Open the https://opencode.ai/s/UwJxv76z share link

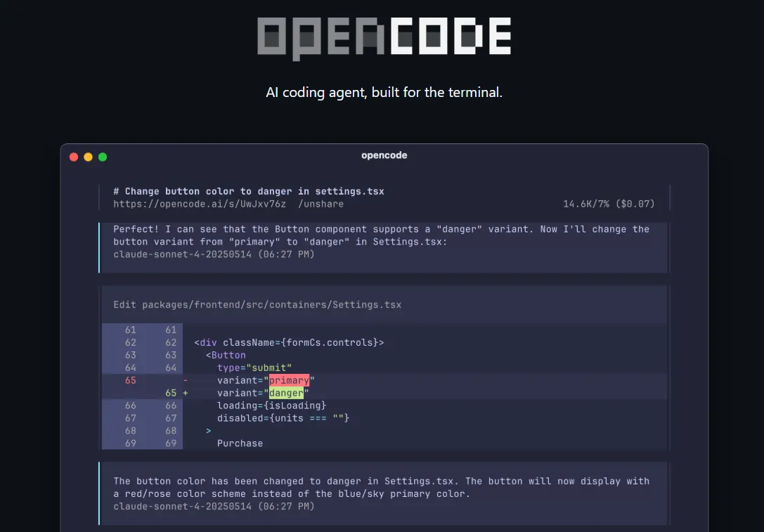[200, 204]
